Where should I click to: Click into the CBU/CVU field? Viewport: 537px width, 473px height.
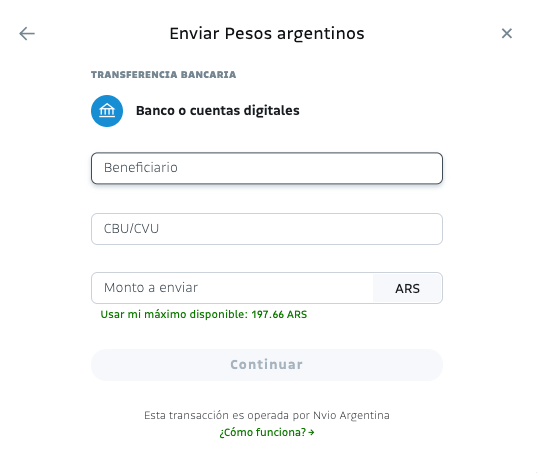click(267, 229)
